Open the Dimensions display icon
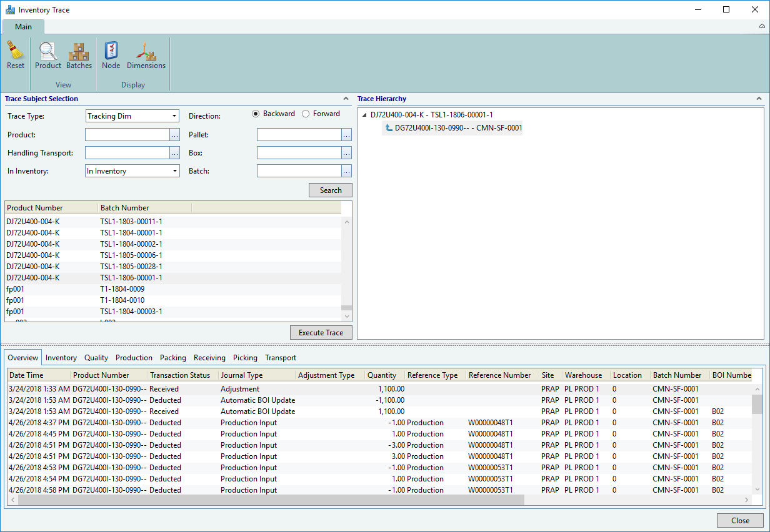The height and width of the screenshot is (532, 770). point(146,51)
